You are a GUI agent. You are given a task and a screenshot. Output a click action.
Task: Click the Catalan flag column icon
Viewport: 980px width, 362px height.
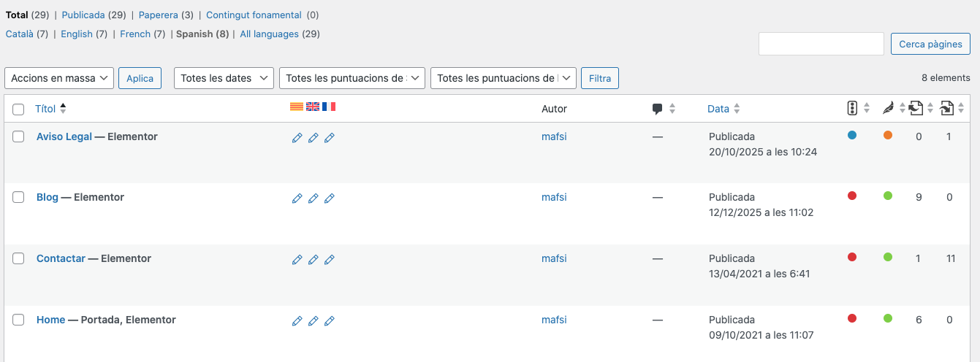[297, 107]
